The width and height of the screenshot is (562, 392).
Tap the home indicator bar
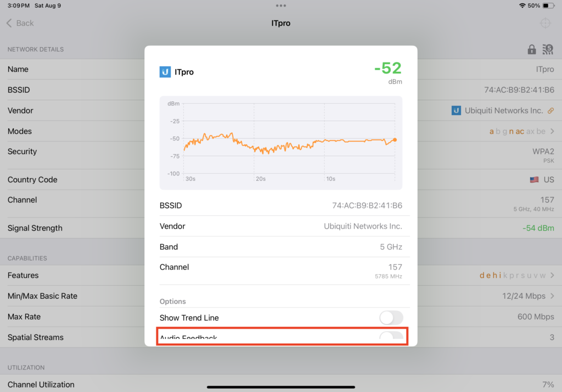point(281,387)
